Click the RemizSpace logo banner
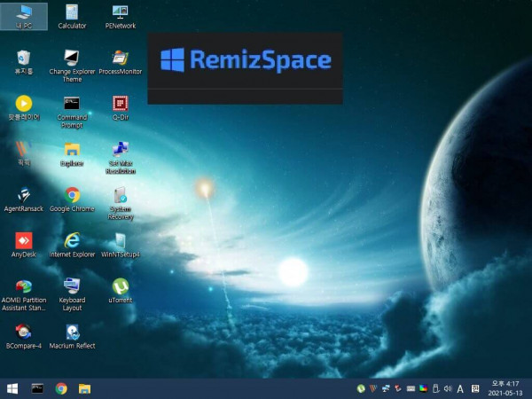 [x=245, y=68]
